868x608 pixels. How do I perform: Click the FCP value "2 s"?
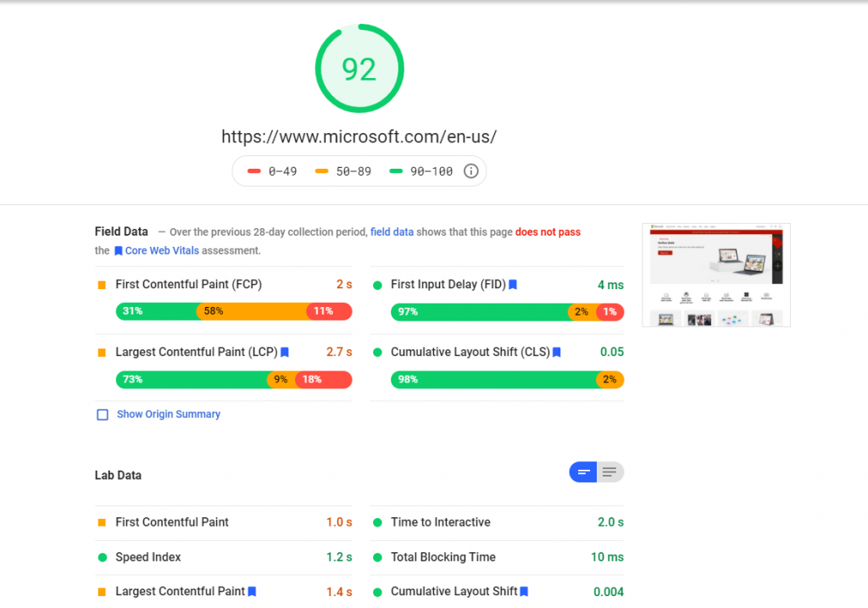[344, 285]
